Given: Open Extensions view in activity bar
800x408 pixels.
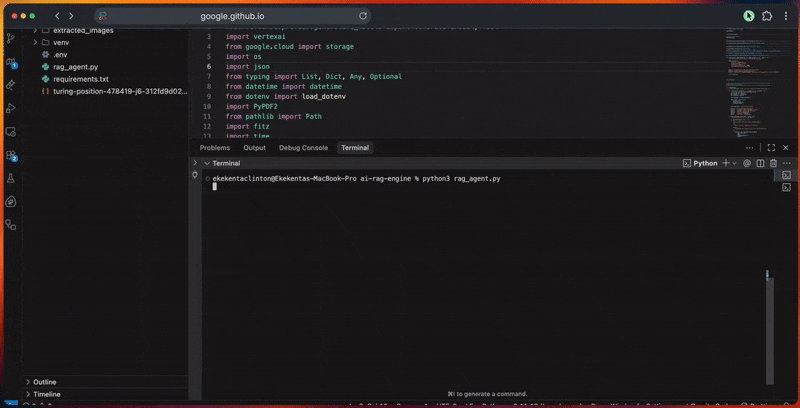Looking at the screenshot, I should point(11,155).
